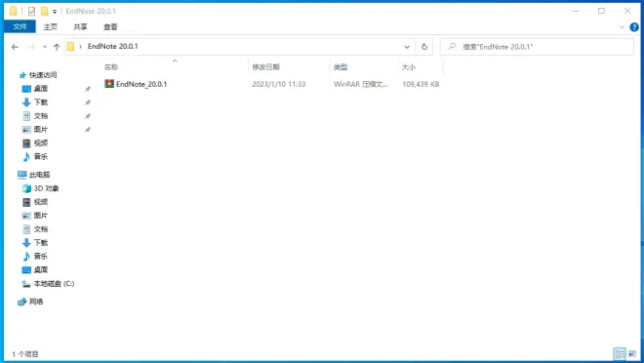Image resolution: width=644 pixels, height=363 pixels.
Task: Open 音乐 under This PC
Action: tap(41, 257)
